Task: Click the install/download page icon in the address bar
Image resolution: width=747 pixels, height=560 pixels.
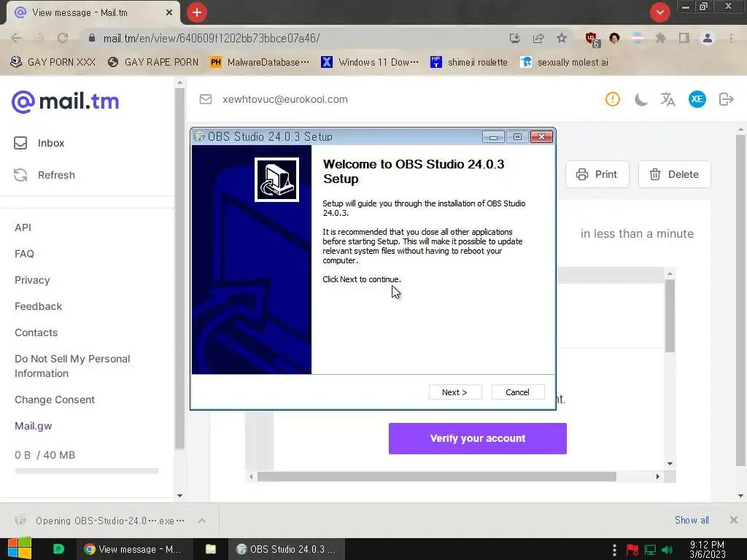Action: [x=514, y=38]
